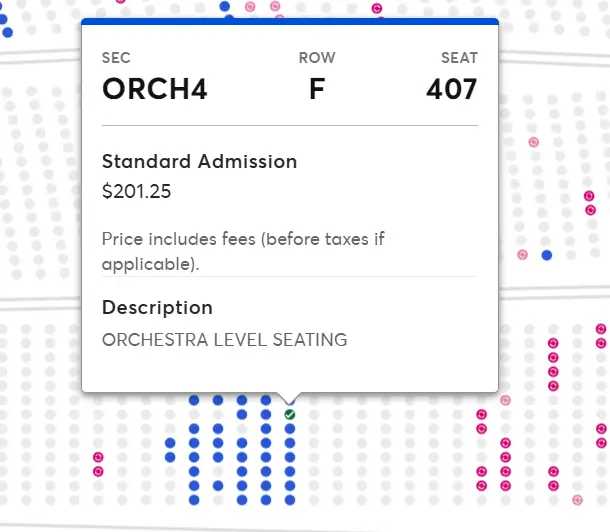Click seat number 407 in the popup
This screenshot has height=532, width=610.
click(451, 89)
